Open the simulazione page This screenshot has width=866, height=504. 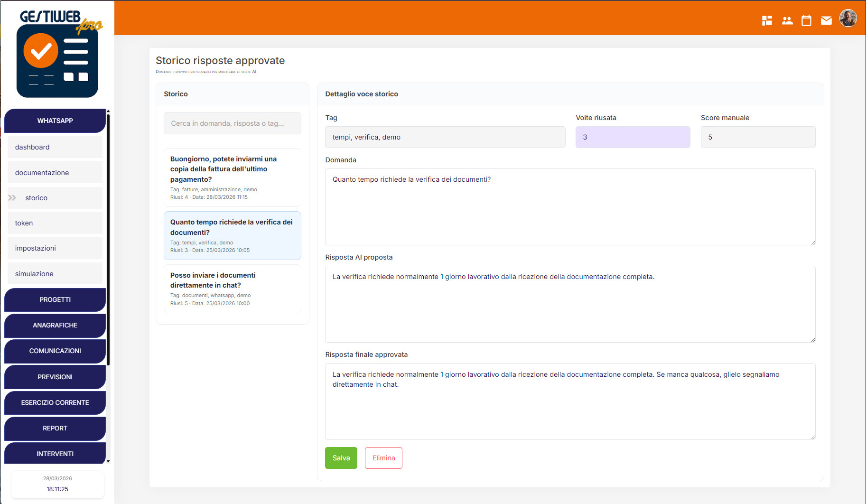point(55,273)
